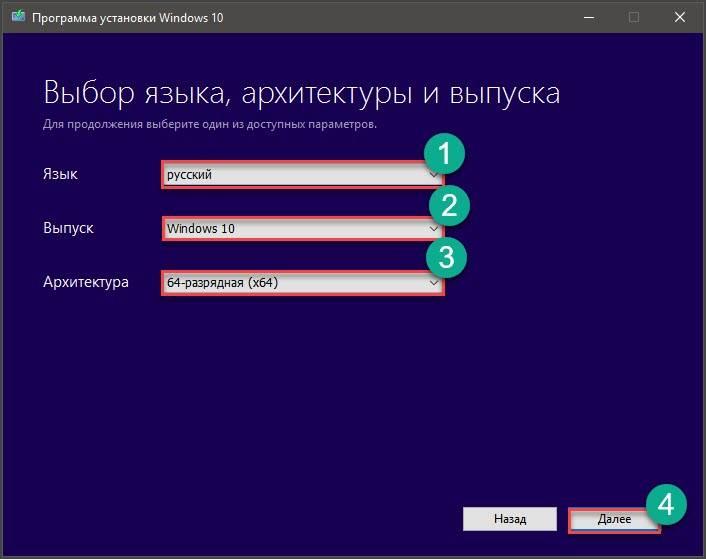Click the Архитектура label text

(86, 282)
